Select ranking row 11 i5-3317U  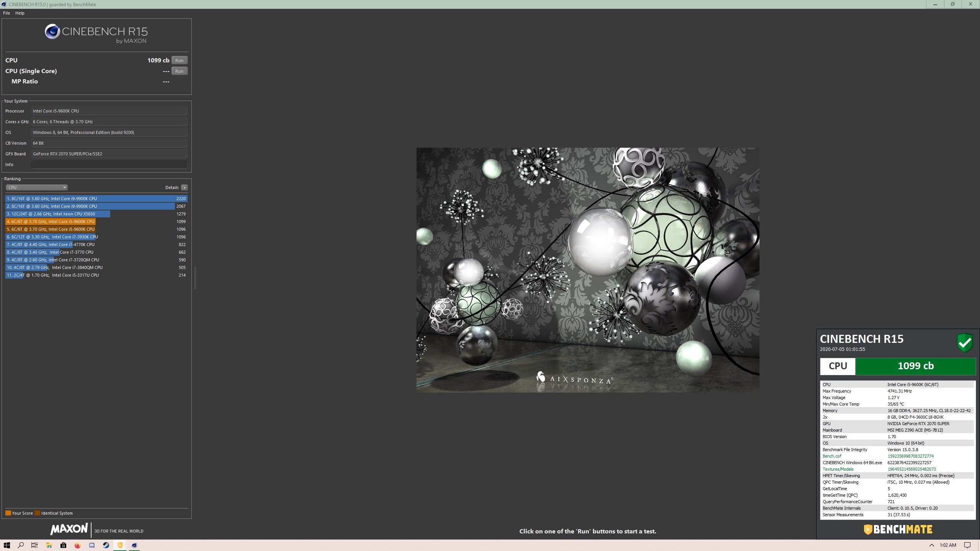tap(96, 275)
